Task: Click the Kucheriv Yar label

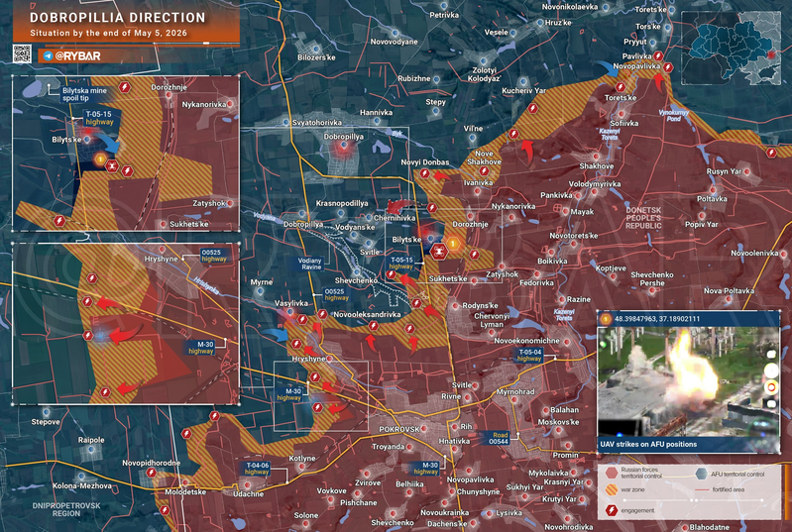Action: pyautogui.click(x=523, y=91)
